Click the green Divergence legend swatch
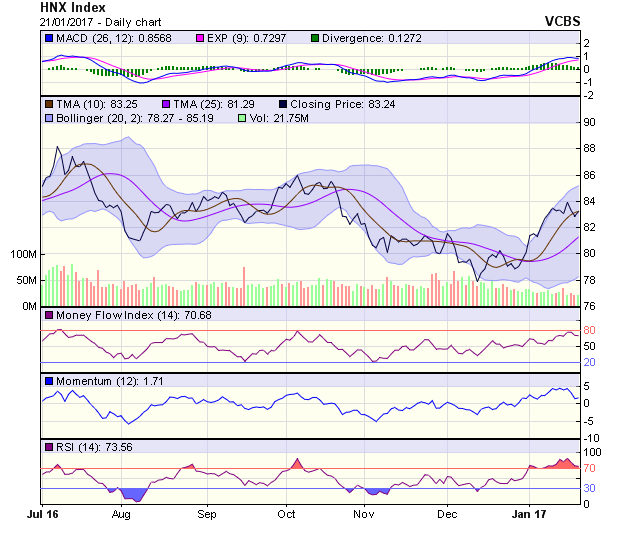Image resolution: width=620 pixels, height=535 pixels. (x=316, y=38)
